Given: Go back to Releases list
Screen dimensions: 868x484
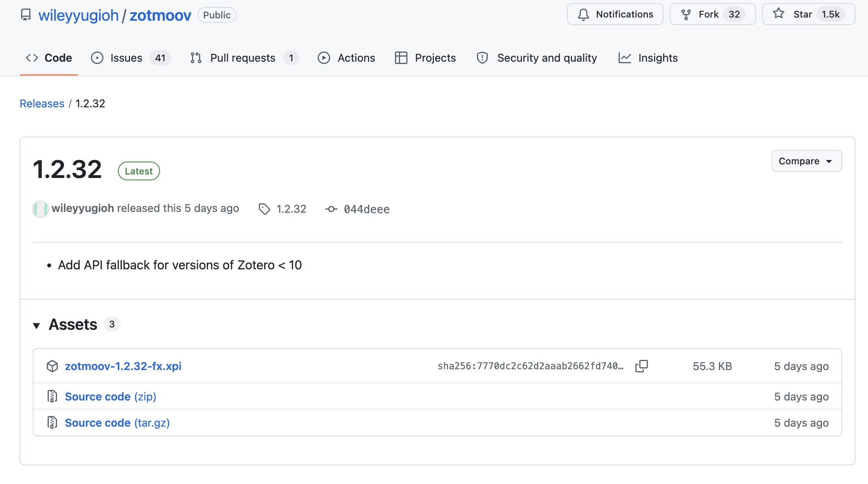Looking at the screenshot, I should [42, 103].
